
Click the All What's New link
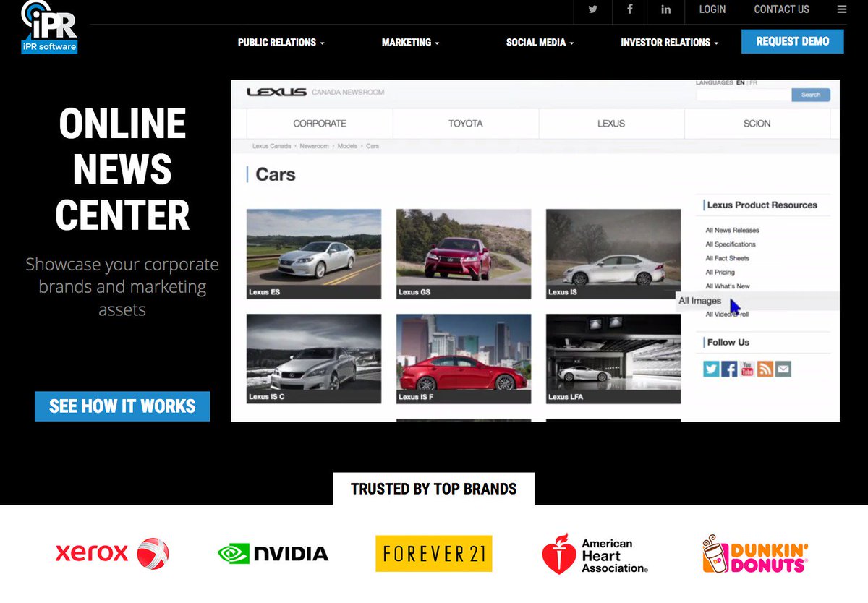728,286
